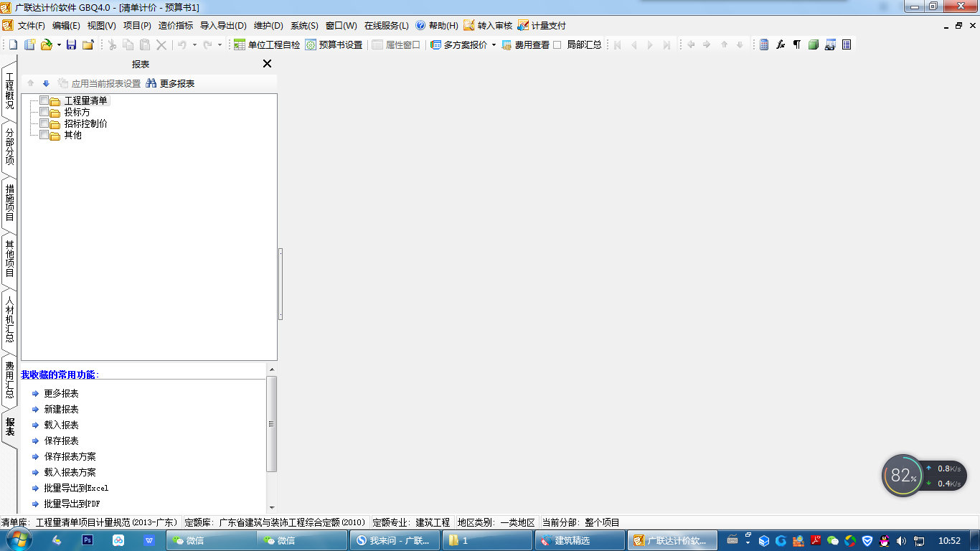Image resolution: width=980 pixels, height=551 pixels.
Task: Click the right arrow navigation icon
Action: coord(707,44)
